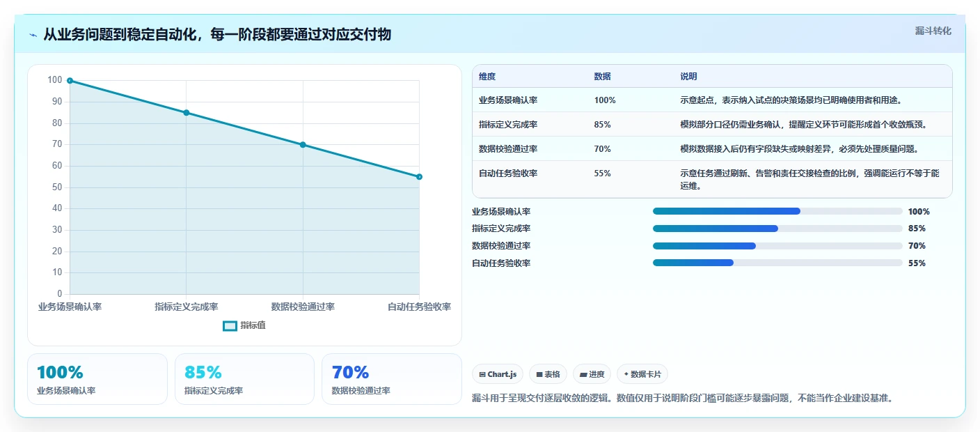
Task: Click the 70% value in table
Action: (x=603, y=149)
